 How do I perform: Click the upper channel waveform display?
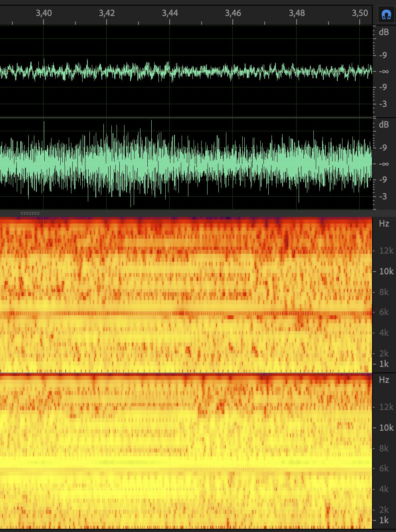coord(186,72)
